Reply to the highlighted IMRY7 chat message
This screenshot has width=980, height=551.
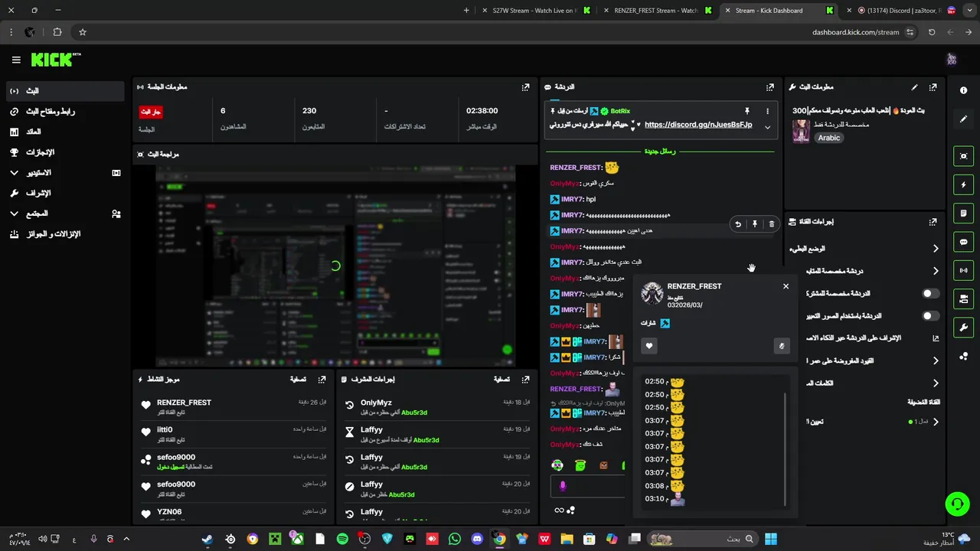click(x=738, y=224)
